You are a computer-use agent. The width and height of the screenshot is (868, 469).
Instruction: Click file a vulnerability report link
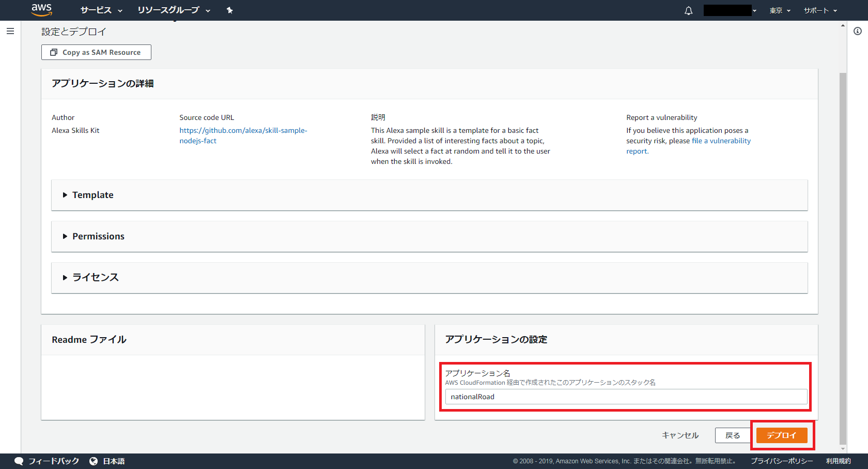689,146
